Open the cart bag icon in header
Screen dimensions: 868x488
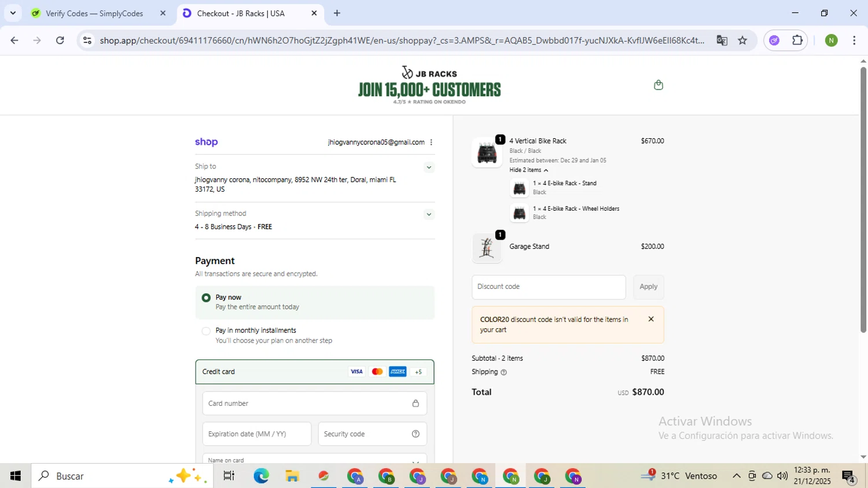658,85
